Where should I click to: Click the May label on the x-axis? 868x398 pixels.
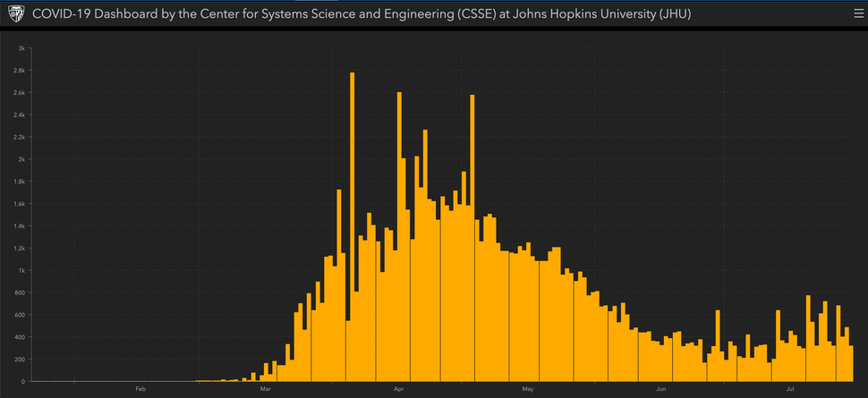[x=528, y=389]
